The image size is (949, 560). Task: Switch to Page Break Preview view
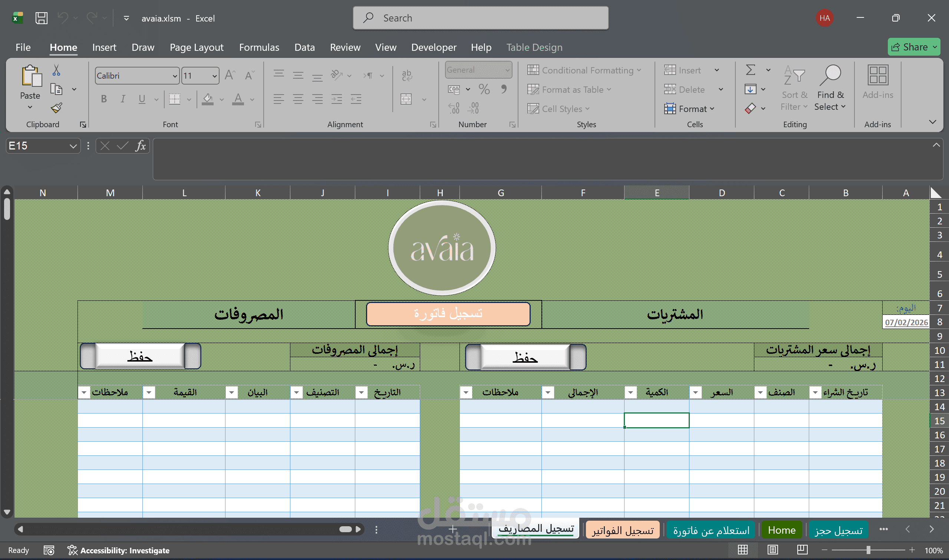pos(802,550)
